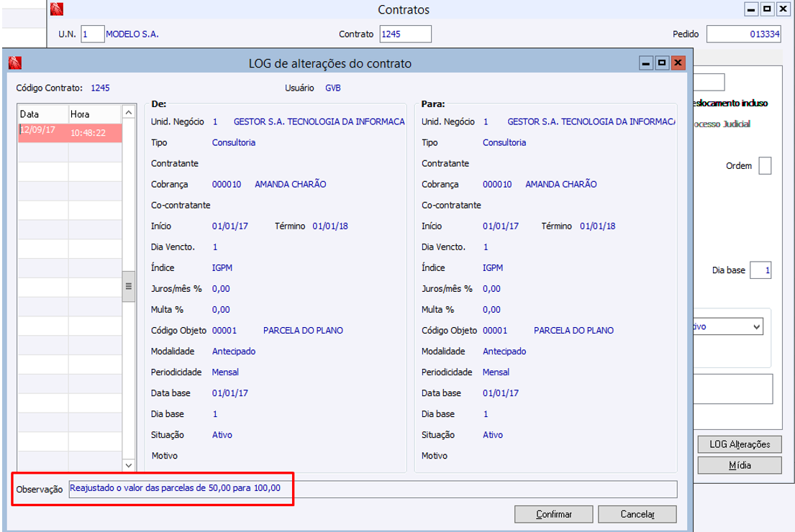Click the log list scroll down arrow

coord(129,465)
